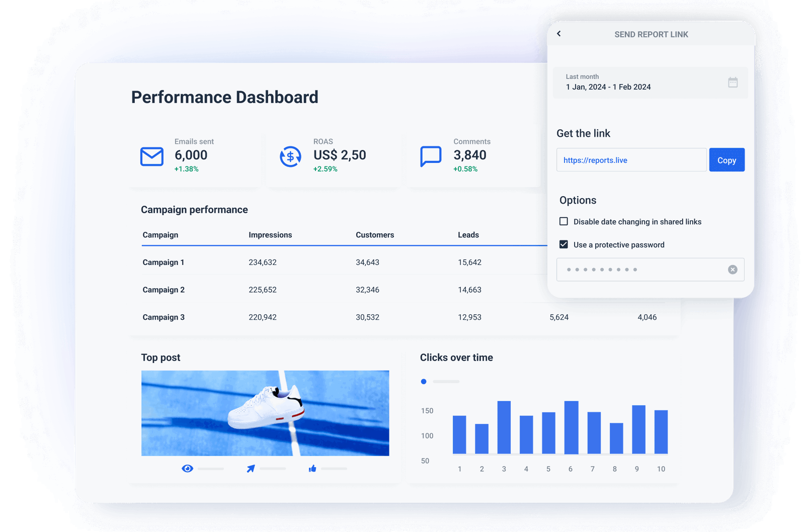Screen dimensions: 805x532
Task: Open the calendar icon for date selection
Action: click(x=733, y=82)
